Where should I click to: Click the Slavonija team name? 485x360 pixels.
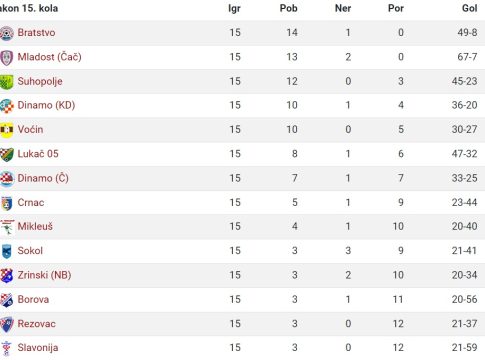38,348
